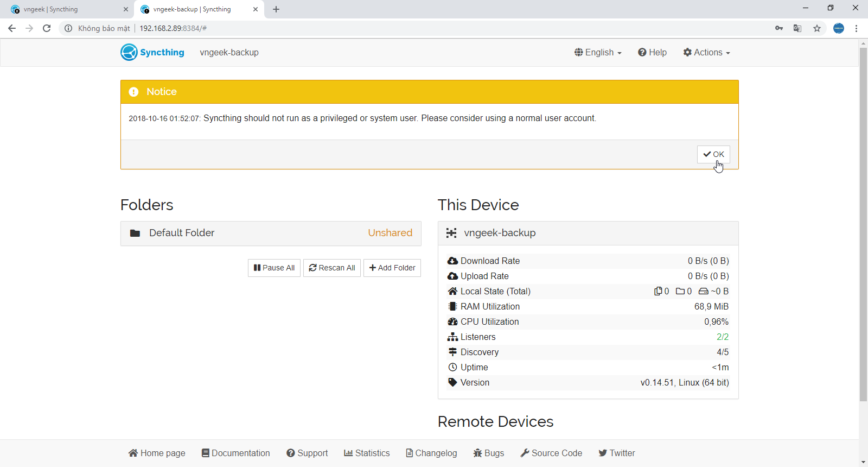Open the browser profile avatar

point(839,28)
